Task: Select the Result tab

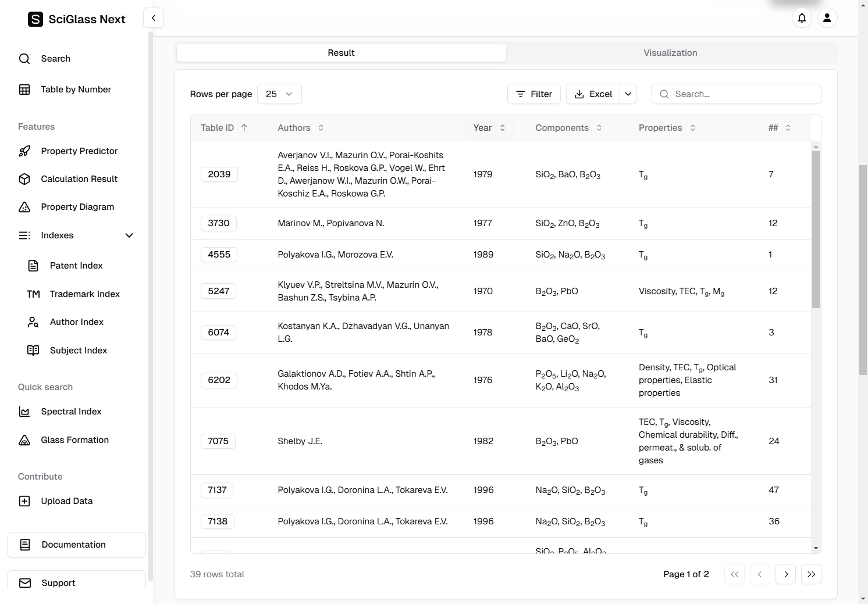Action: 341,53
